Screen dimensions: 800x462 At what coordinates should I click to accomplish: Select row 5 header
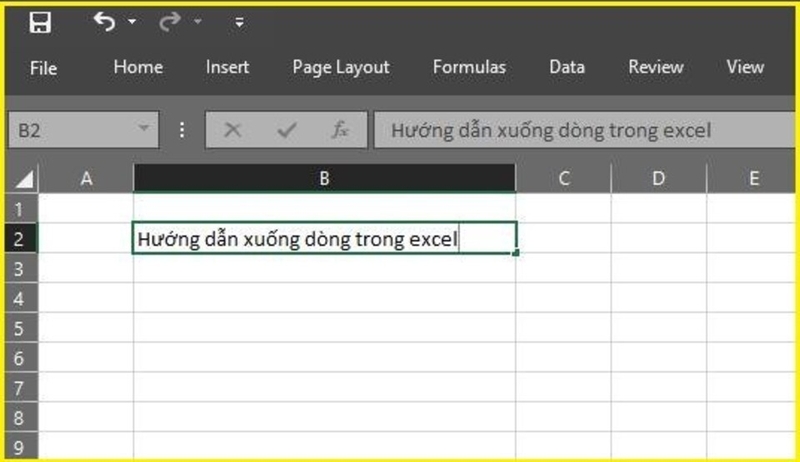tap(21, 327)
